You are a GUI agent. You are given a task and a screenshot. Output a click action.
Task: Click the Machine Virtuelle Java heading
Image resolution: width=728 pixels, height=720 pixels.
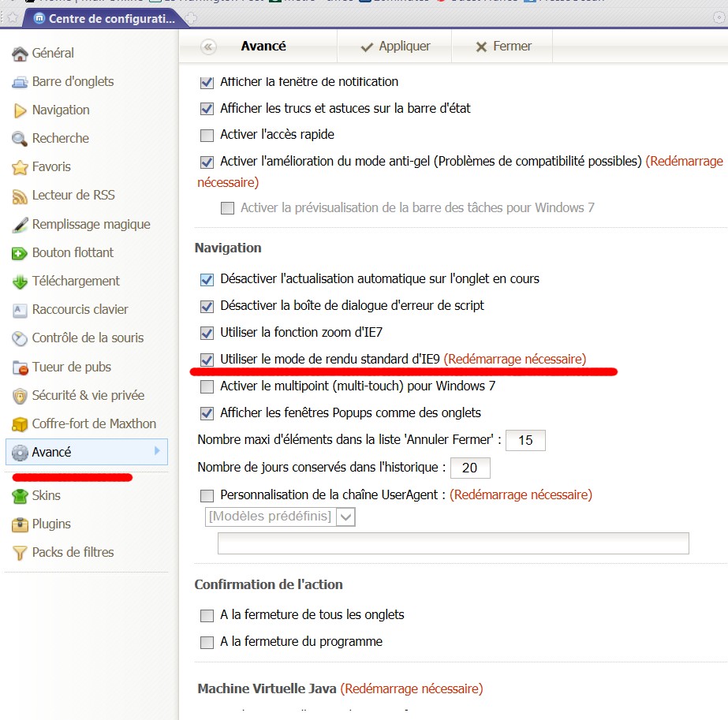267,688
